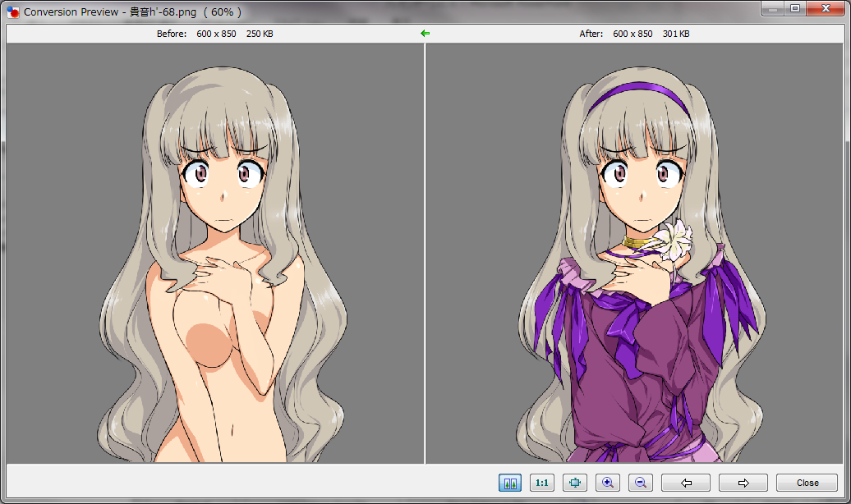This screenshot has height=504, width=851.
Task: Click the '301 KB' file size text
Action: pos(676,34)
